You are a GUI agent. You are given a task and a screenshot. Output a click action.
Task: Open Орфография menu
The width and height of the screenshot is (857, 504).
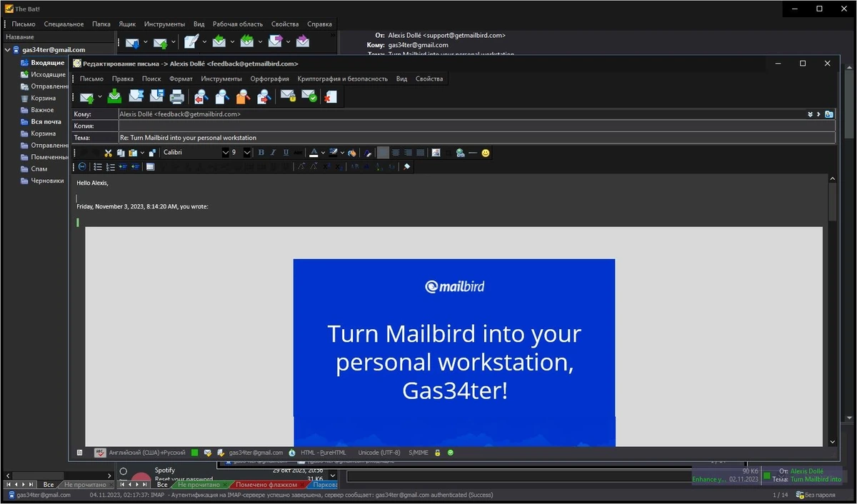pyautogui.click(x=270, y=79)
